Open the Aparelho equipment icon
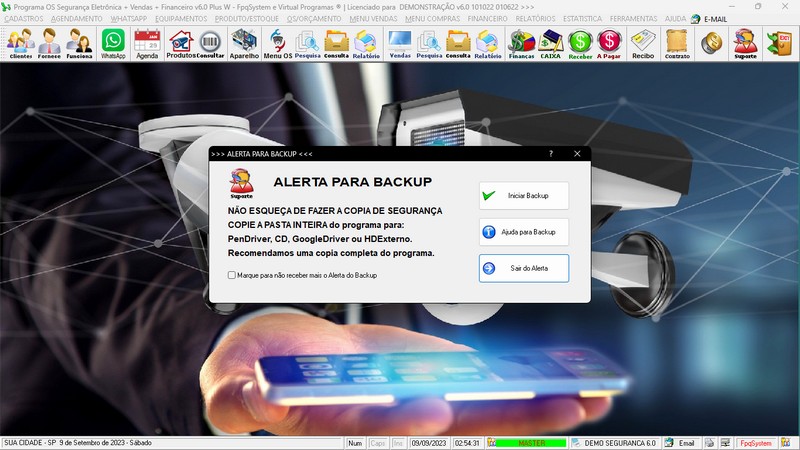Screen dimensions: 800x450 pos(244,43)
